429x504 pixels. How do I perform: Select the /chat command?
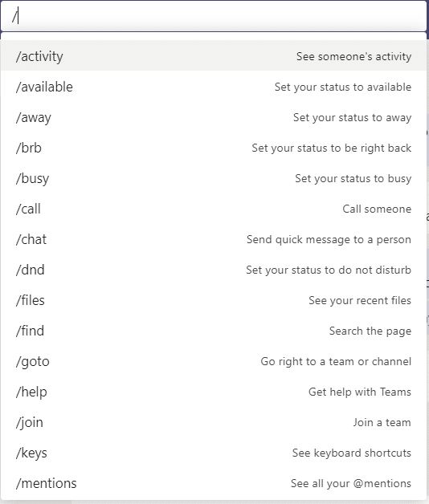pos(214,239)
